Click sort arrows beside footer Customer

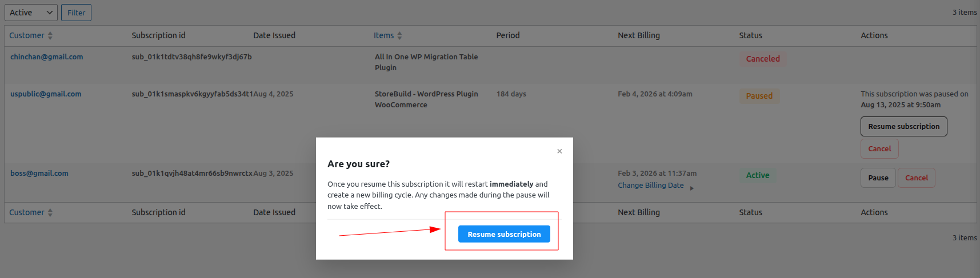click(50, 212)
